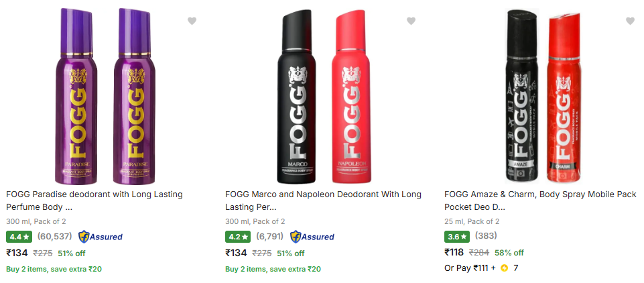Wishlist the FOGG Paradise deodorant heart icon
The width and height of the screenshot is (644, 283).
(x=192, y=21)
